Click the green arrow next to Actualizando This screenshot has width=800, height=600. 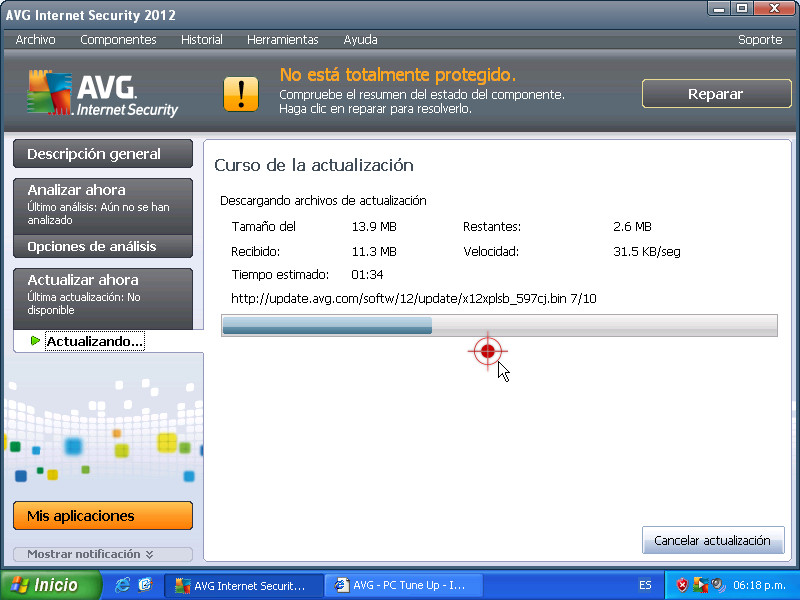[35, 341]
